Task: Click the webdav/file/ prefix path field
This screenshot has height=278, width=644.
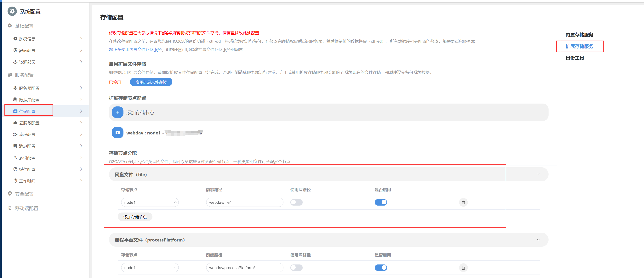Action: (244, 202)
